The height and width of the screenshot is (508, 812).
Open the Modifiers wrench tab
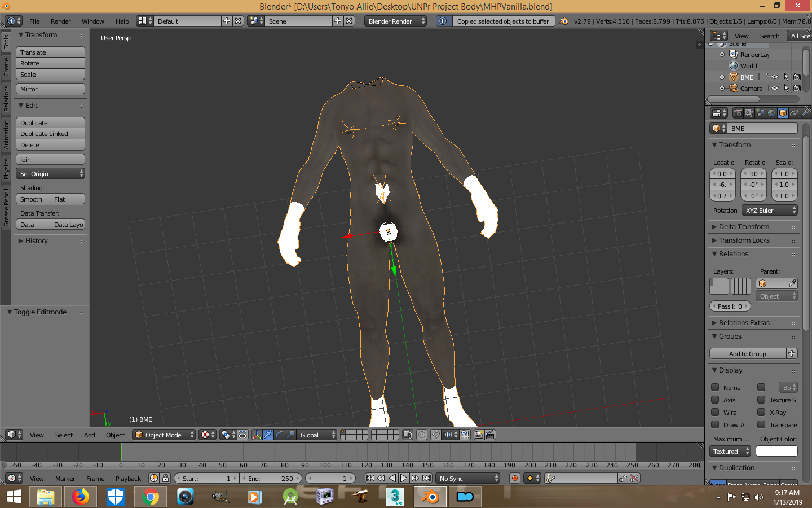[x=805, y=113]
